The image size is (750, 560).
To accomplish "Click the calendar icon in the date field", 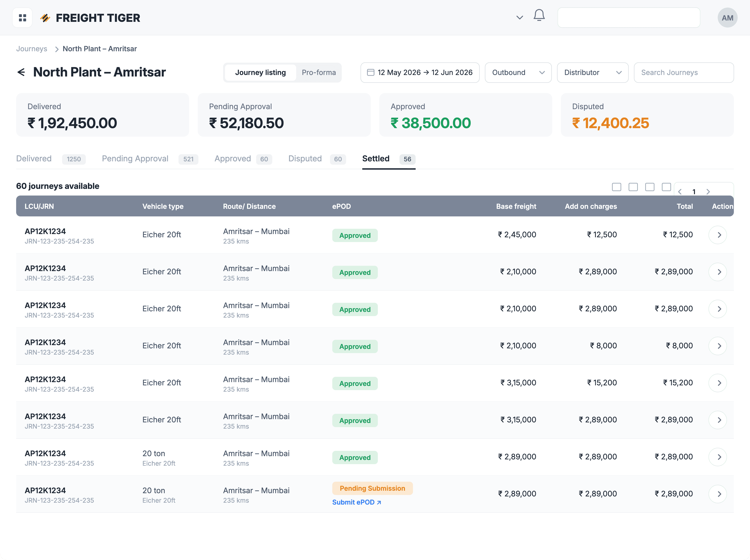I will point(371,73).
